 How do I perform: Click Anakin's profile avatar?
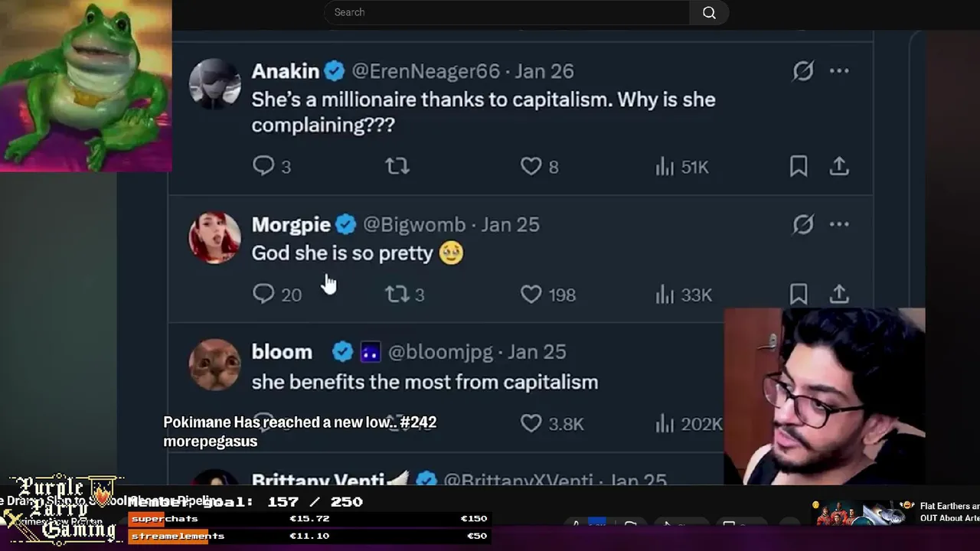214,83
